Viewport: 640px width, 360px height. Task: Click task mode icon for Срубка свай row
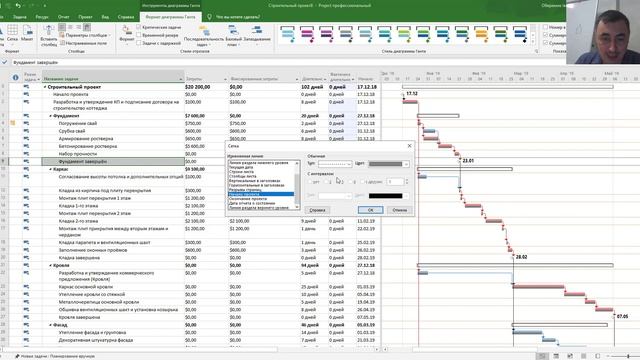(26, 131)
